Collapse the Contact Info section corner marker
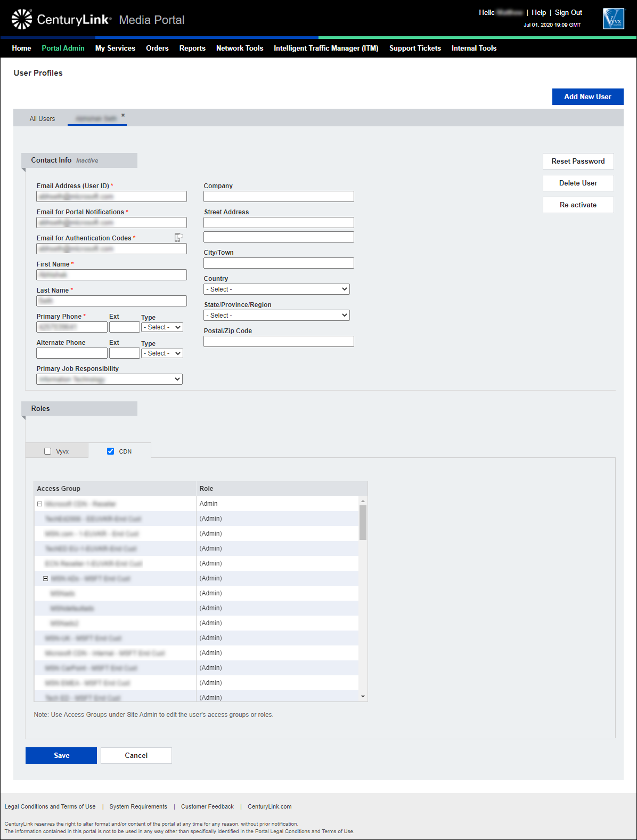 click(x=23, y=170)
